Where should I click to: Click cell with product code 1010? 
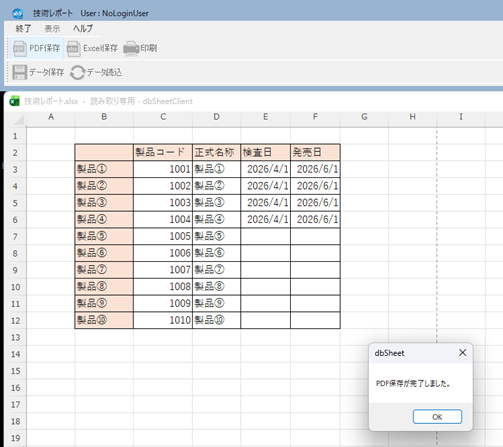163,320
